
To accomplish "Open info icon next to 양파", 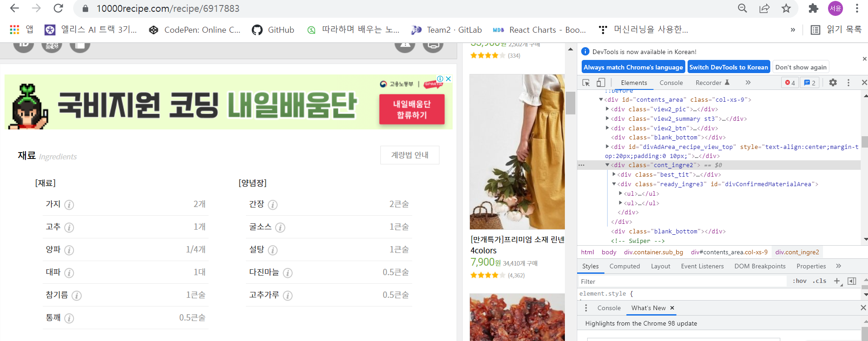I will click(69, 250).
